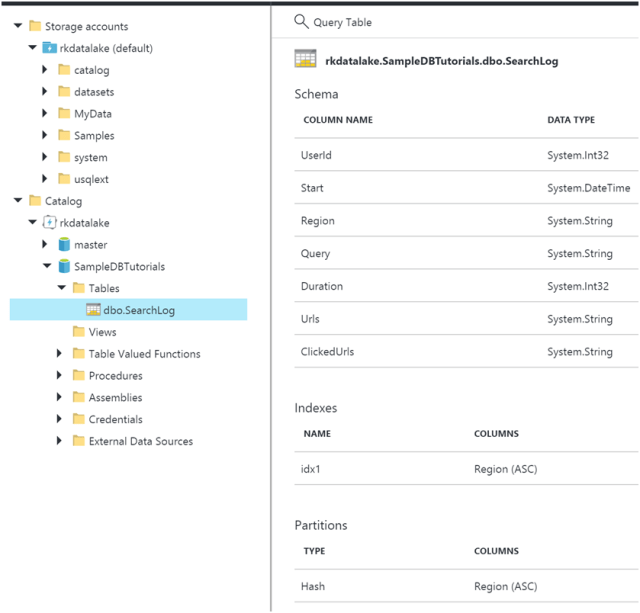The height and width of the screenshot is (613, 640).
Task: Click the Urls column name
Action: coord(310,319)
